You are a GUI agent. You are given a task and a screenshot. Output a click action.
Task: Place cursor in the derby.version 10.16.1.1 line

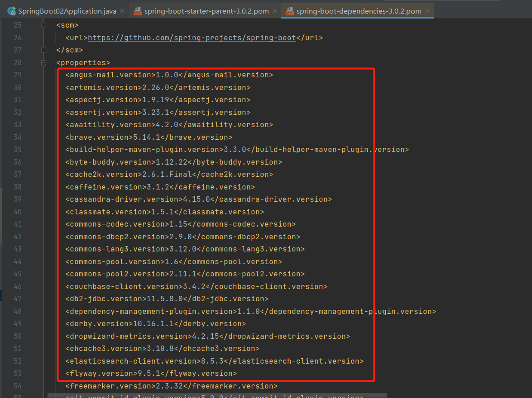point(156,324)
